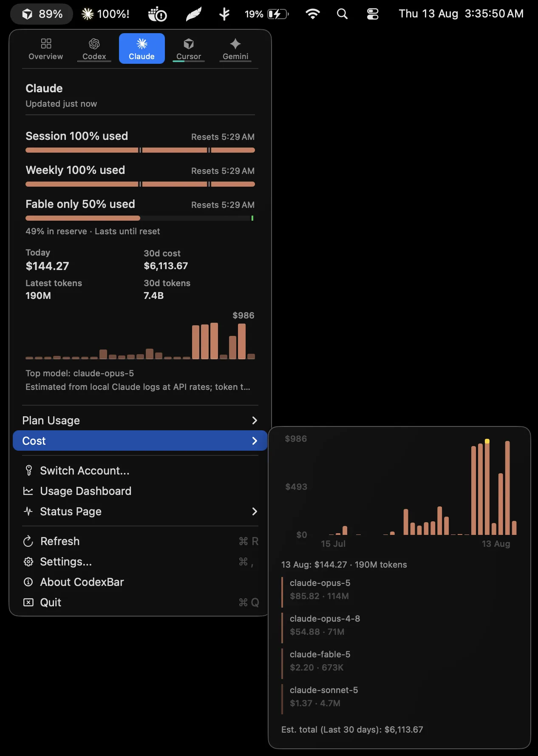538x756 pixels.
Task: Click Refresh menu item
Action: click(x=140, y=541)
